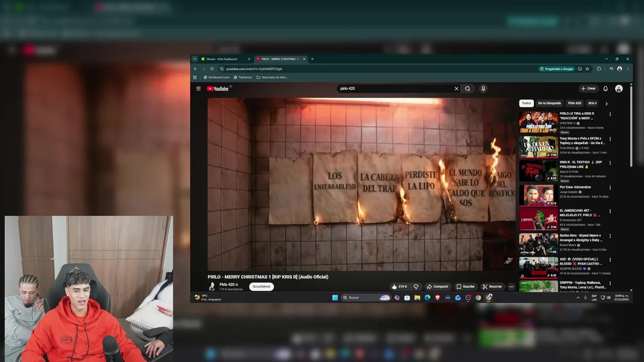Image resolution: width=644 pixels, height=362 pixels.
Task: Open options for Por Estar Adorandote video
Action: click(x=610, y=188)
